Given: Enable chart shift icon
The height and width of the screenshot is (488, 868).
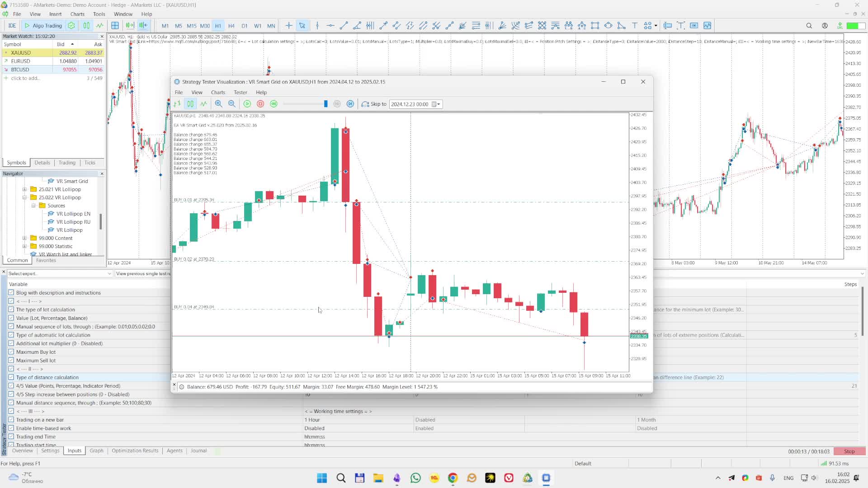Looking at the screenshot, I should (143, 26).
